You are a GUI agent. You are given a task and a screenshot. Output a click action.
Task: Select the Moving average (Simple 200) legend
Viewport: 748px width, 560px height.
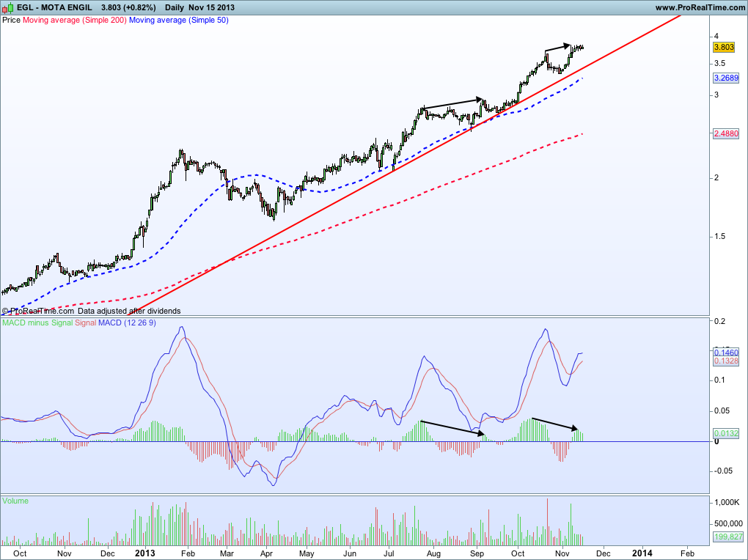click(75, 20)
